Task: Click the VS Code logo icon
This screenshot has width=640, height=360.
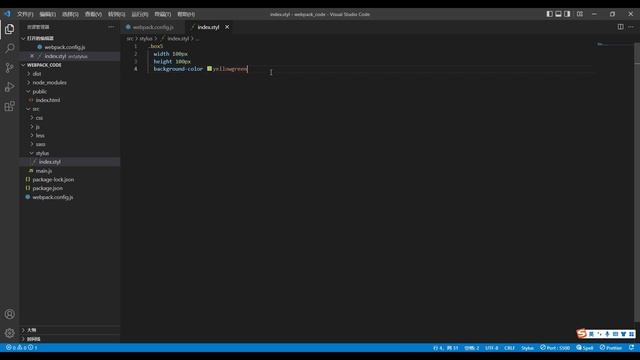Action: coord(7,14)
